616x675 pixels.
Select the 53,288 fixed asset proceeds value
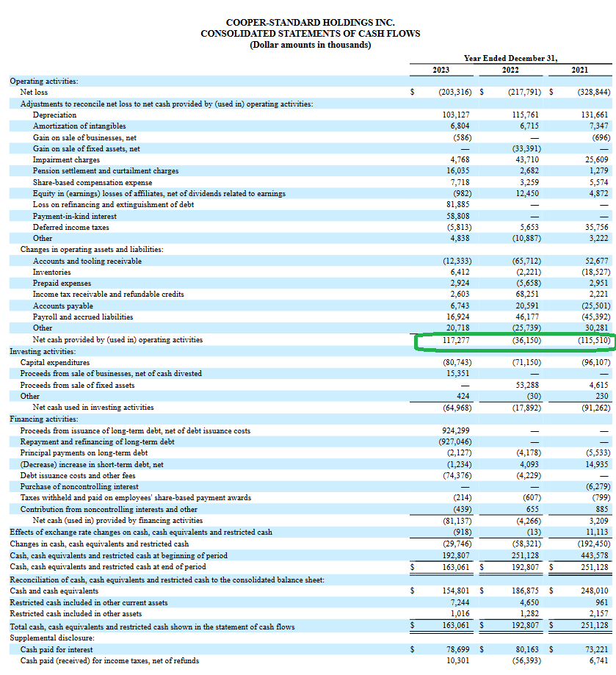(527, 386)
